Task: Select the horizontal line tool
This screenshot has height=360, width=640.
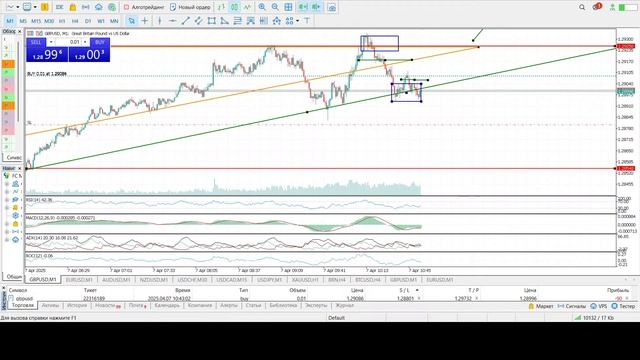Action: [x=173, y=20]
